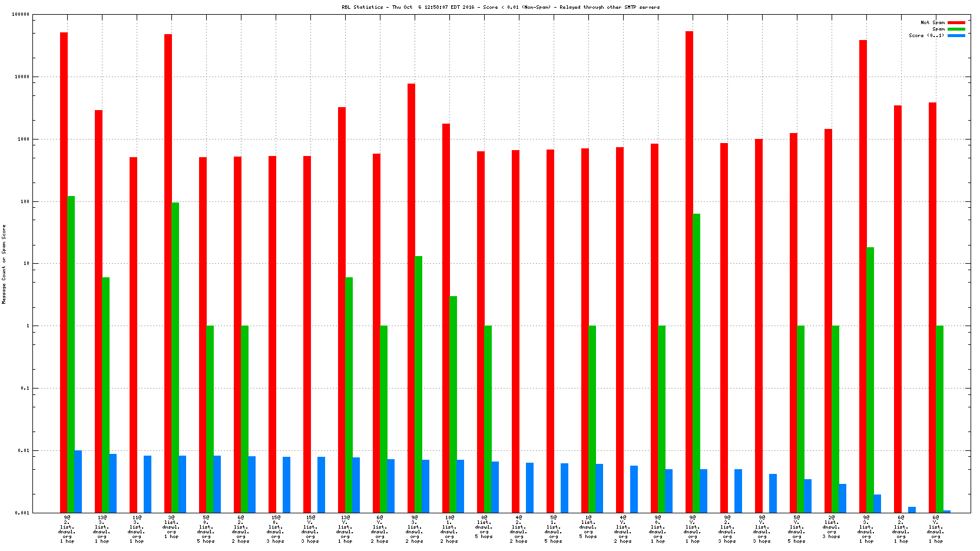Select the '0@ list.dnswl.org 5 hops' x-axis label
Image resolution: width=980 pixels, height=551 pixels.
pos(484,527)
